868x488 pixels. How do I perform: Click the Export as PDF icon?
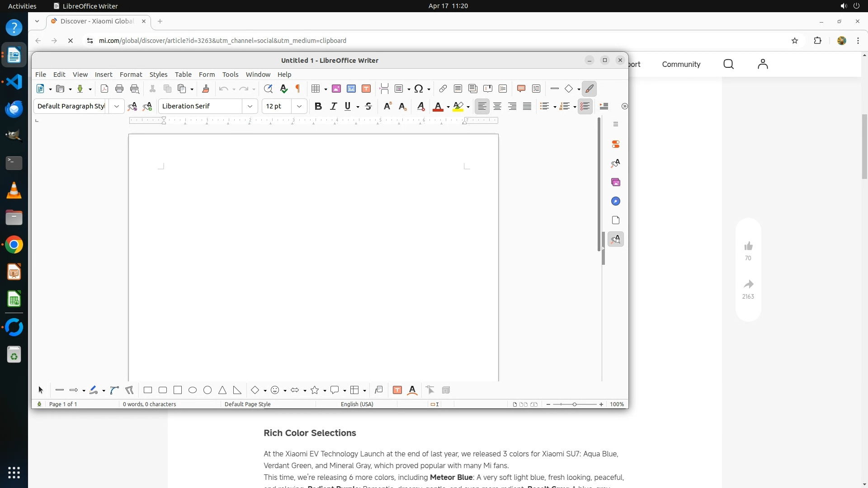104,89
